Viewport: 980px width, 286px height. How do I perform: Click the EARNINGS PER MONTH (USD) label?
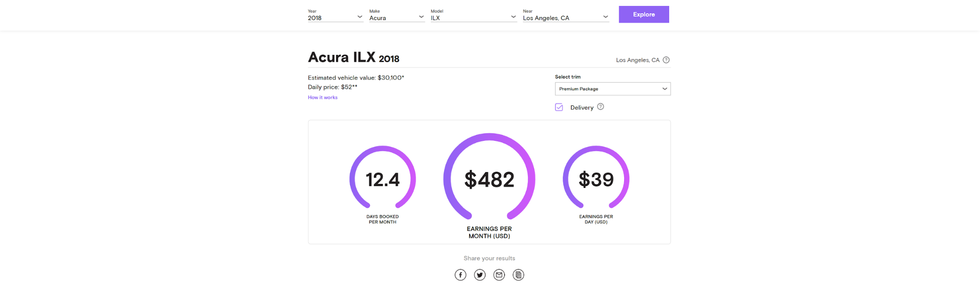489,233
